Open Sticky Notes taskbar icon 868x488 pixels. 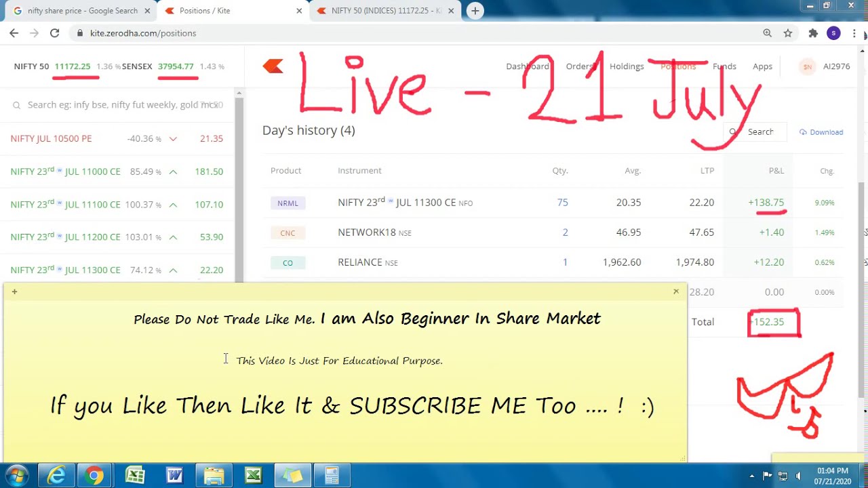click(x=293, y=476)
